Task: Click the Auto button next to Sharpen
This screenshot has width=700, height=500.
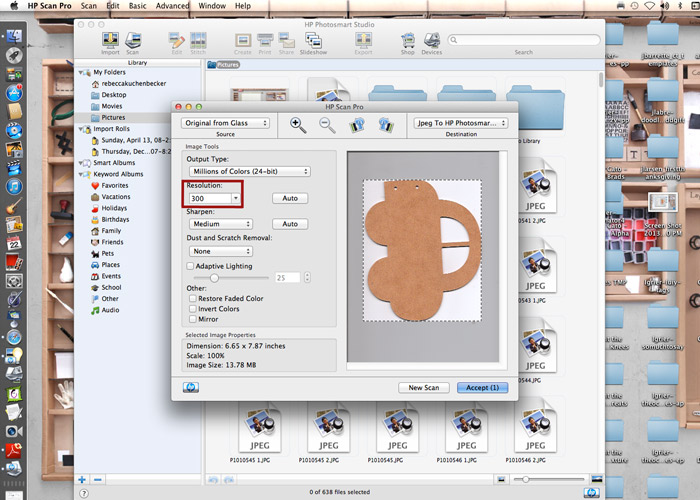Action: [290, 224]
